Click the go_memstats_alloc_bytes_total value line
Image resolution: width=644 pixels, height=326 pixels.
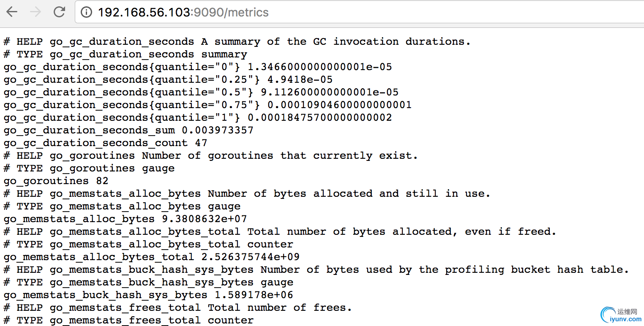(x=152, y=257)
